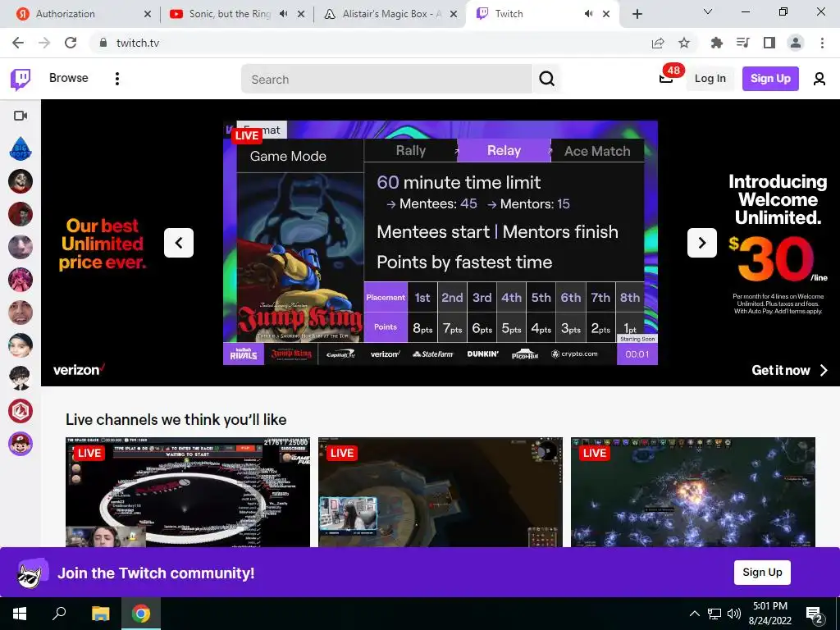Show hidden tray icons chevron
This screenshot has width=840, height=630.
coord(694,614)
